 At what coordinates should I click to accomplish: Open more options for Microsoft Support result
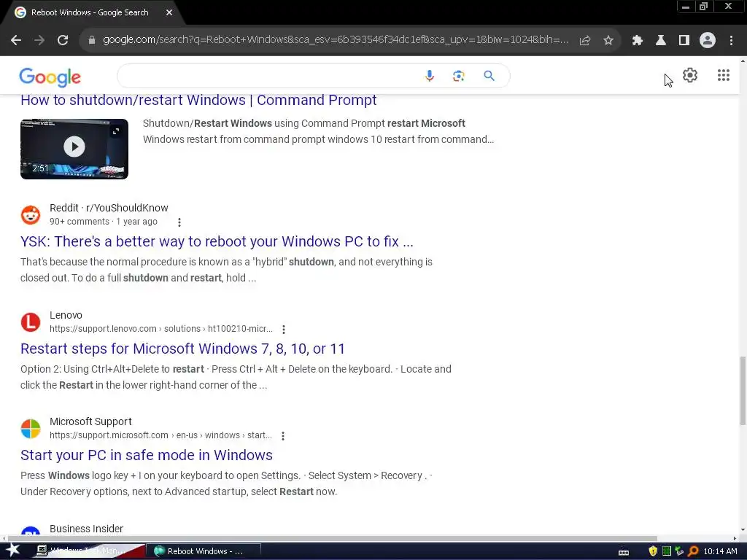[283, 436]
